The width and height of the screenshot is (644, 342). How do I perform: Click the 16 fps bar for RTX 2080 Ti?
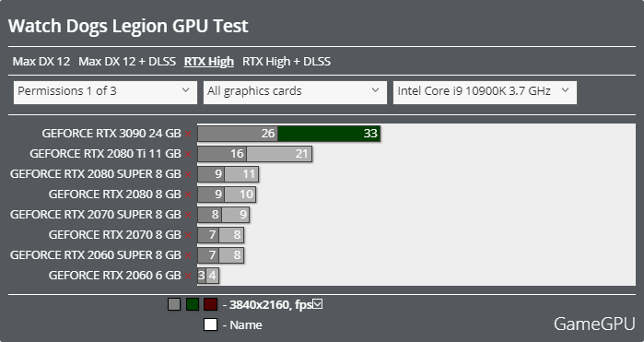click(x=222, y=154)
